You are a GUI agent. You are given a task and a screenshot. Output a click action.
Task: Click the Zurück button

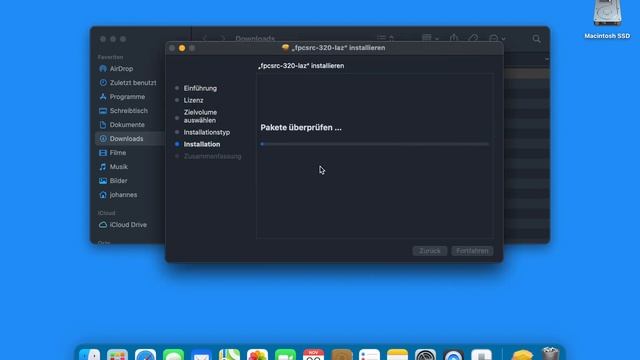[430, 251]
